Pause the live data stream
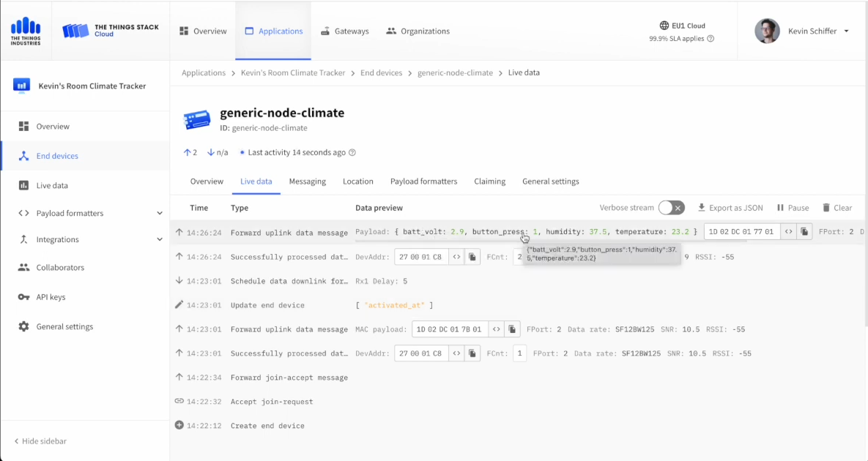The width and height of the screenshot is (868, 461). coord(793,208)
